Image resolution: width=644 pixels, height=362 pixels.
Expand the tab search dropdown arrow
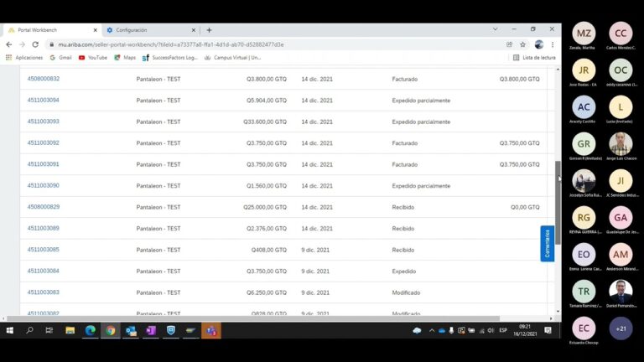pos(495,29)
